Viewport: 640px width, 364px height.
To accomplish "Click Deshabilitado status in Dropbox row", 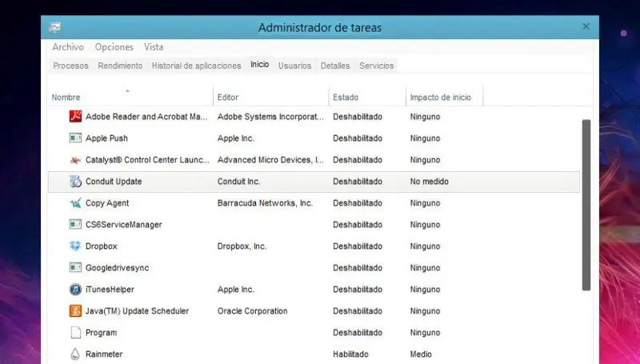I will point(358,246).
